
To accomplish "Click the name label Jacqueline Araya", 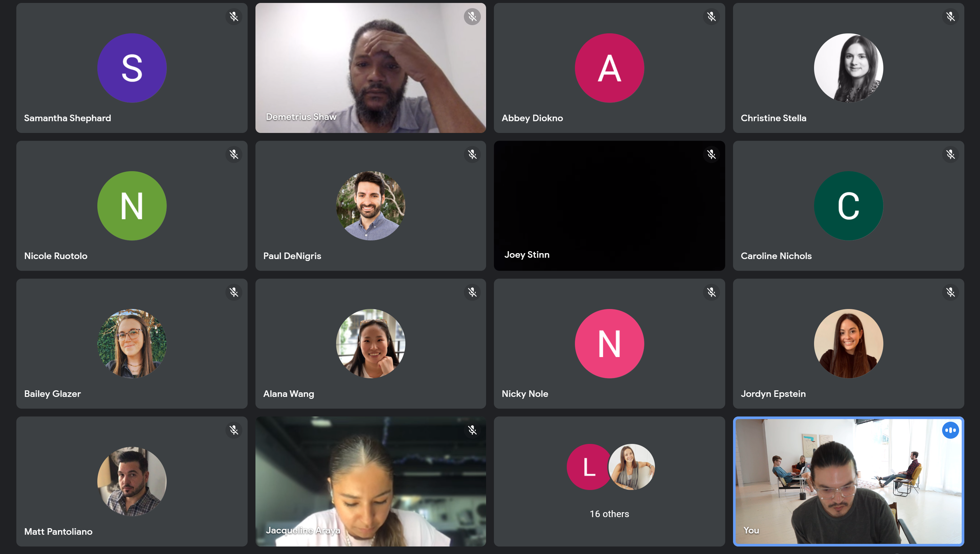I will pyautogui.click(x=303, y=530).
